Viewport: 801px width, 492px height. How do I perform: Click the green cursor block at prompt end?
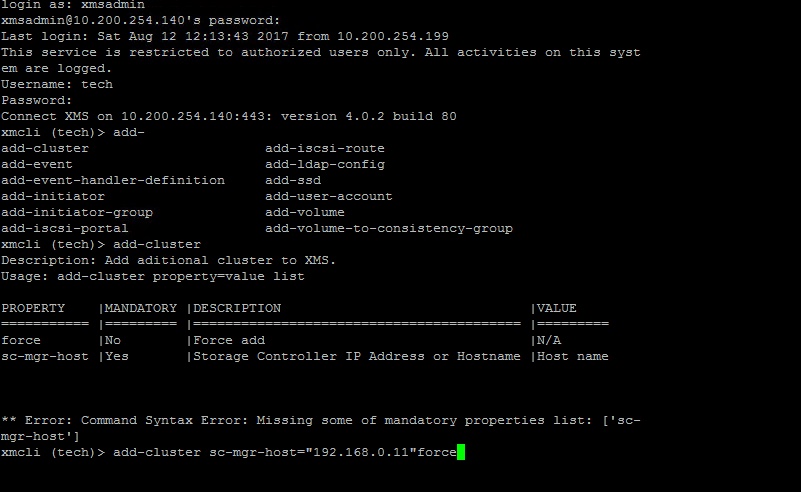461,453
